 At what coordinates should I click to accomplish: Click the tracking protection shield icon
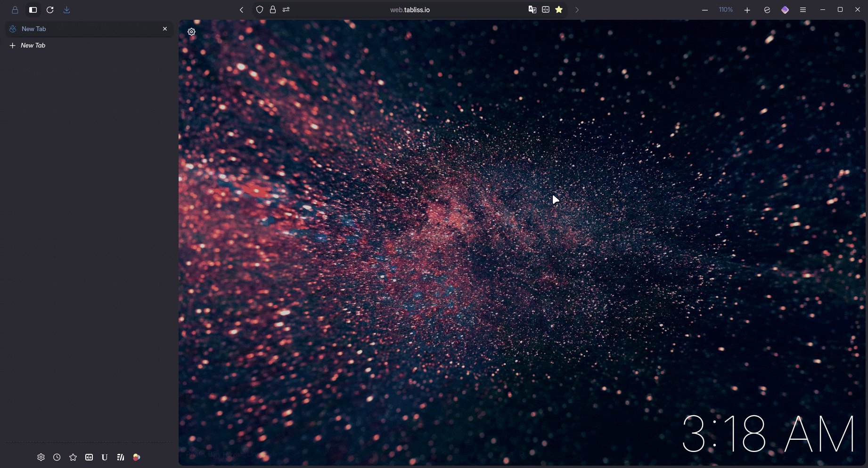click(x=259, y=10)
